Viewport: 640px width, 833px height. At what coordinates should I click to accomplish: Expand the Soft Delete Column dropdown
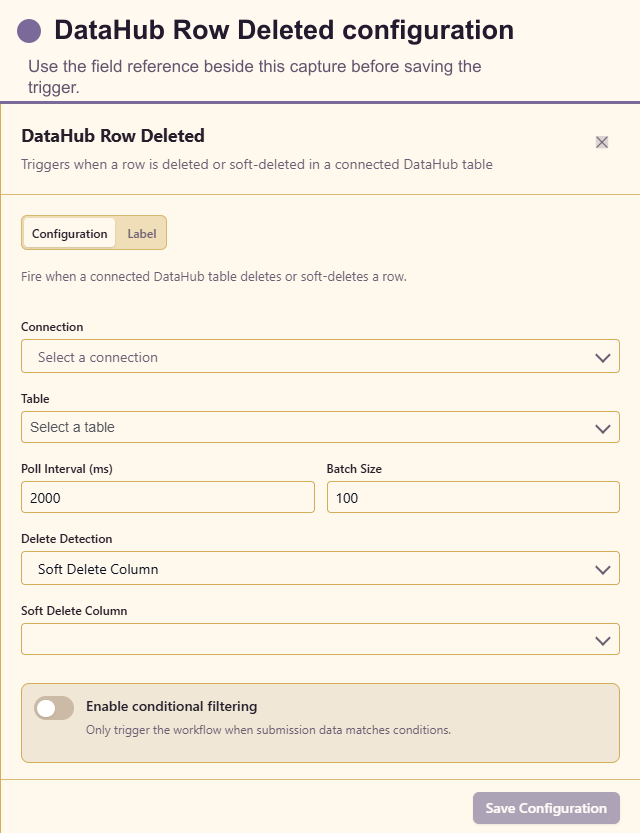tap(320, 639)
